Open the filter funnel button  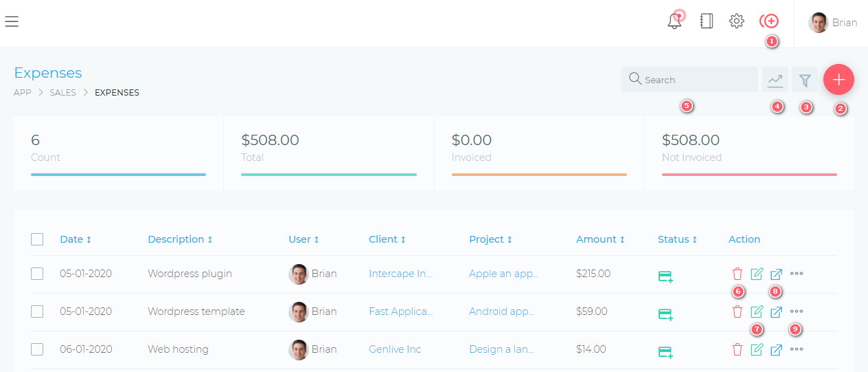(805, 80)
